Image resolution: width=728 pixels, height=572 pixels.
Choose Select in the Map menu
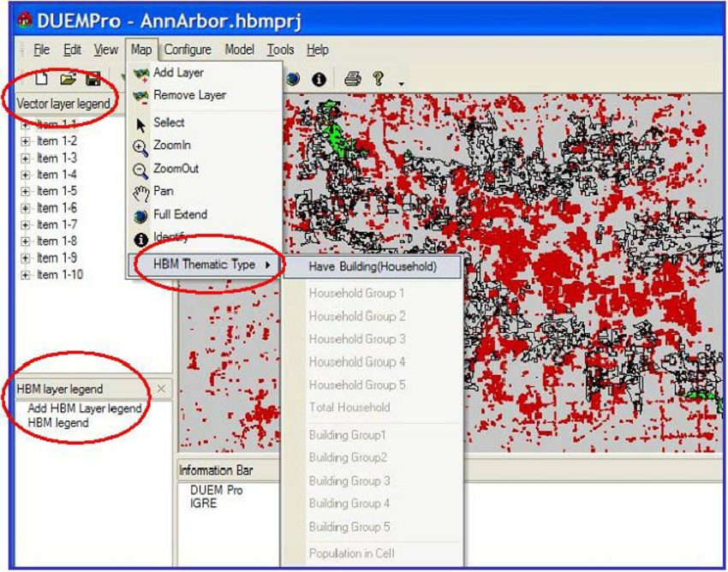(x=205, y=123)
